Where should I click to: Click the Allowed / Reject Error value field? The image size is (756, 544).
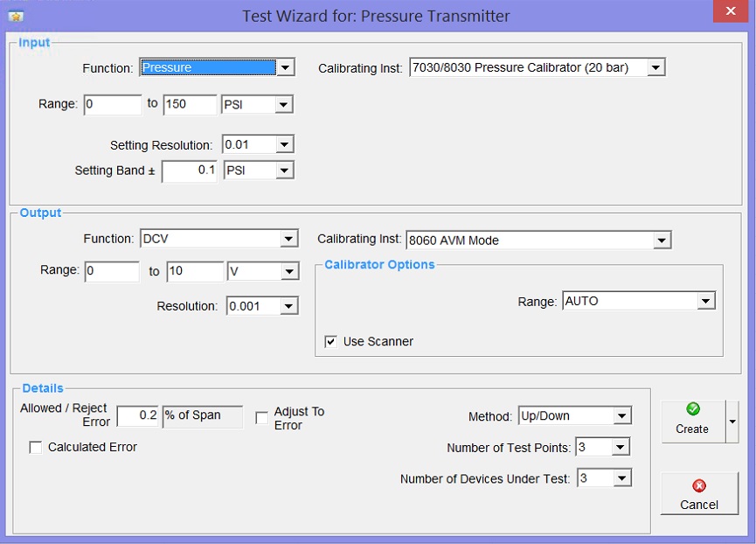[137, 415]
